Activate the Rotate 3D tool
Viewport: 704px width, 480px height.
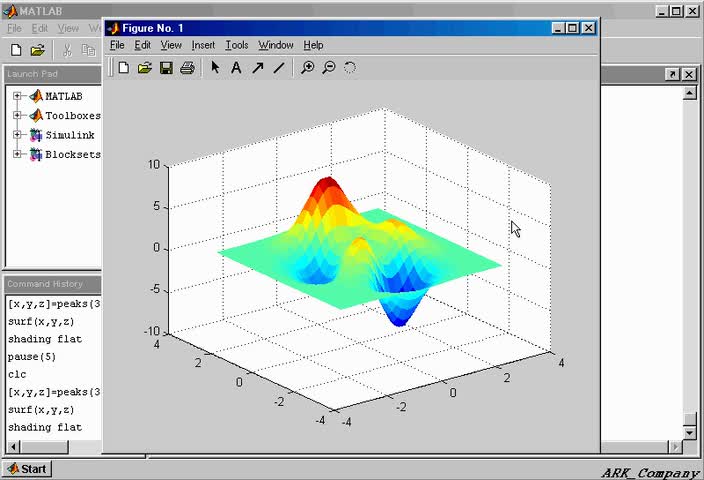(x=350, y=67)
